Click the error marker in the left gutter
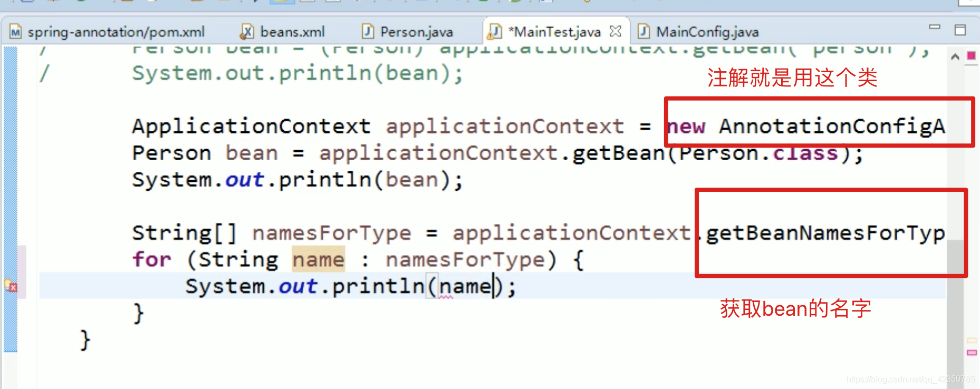This screenshot has height=389, width=980. click(x=11, y=286)
